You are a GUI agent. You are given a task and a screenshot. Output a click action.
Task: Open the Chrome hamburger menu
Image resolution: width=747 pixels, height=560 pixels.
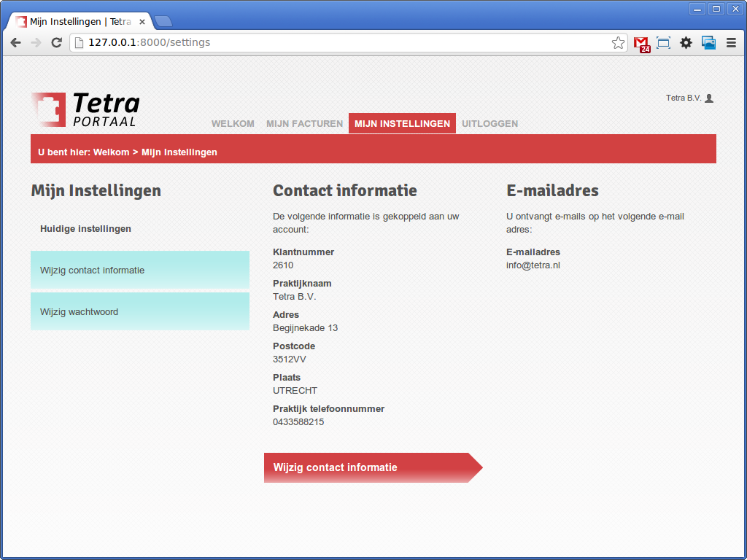point(731,43)
